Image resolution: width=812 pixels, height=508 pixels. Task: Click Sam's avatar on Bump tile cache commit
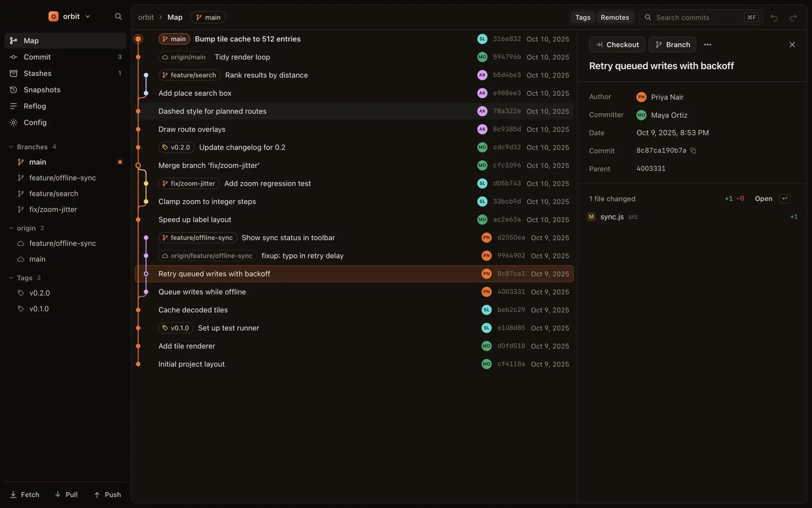(482, 39)
